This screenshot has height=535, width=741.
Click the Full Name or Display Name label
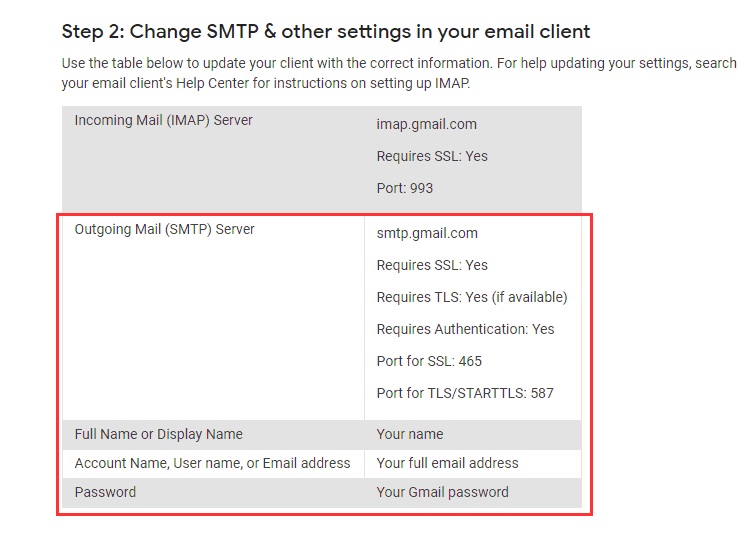(158, 434)
